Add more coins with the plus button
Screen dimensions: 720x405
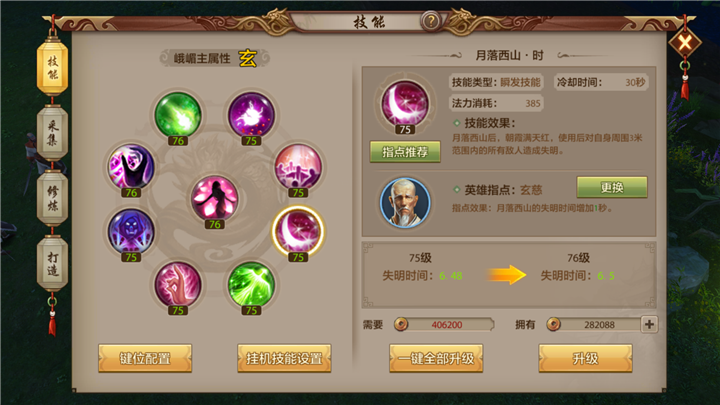(649, 324)
